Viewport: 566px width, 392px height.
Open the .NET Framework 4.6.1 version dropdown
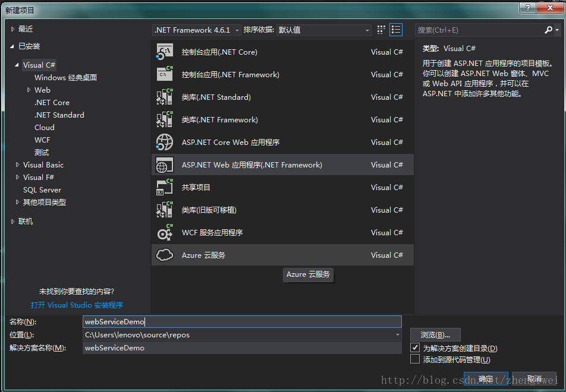196,30
